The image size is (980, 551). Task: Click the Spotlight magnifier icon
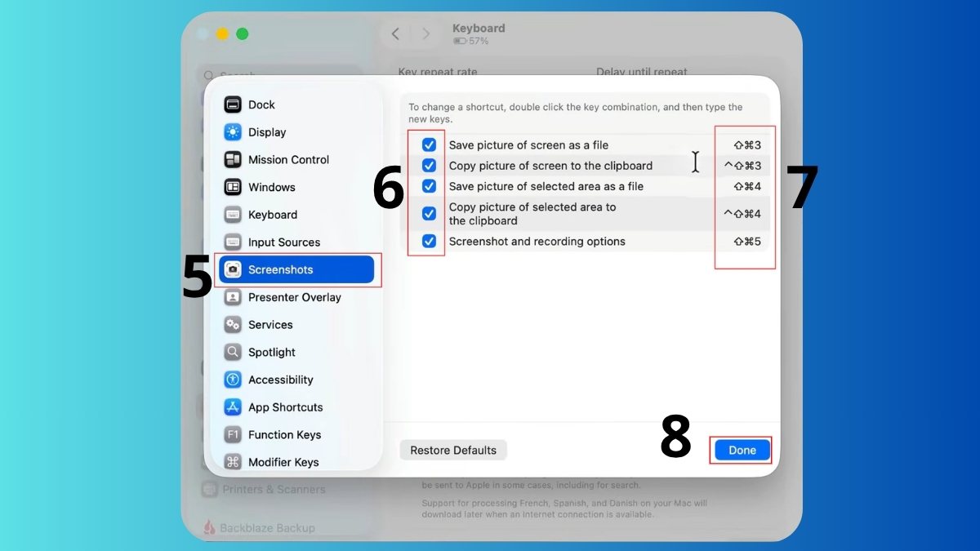[x=234, y=352]
